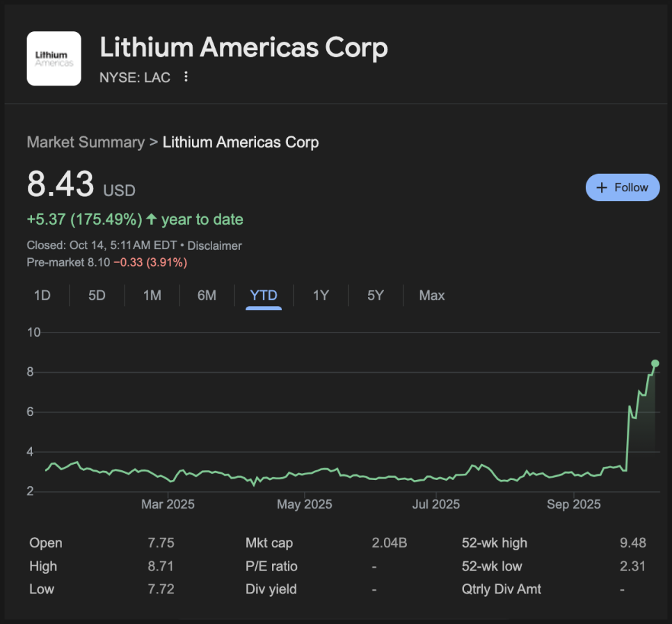Display the Max time range

click(431, 296)
